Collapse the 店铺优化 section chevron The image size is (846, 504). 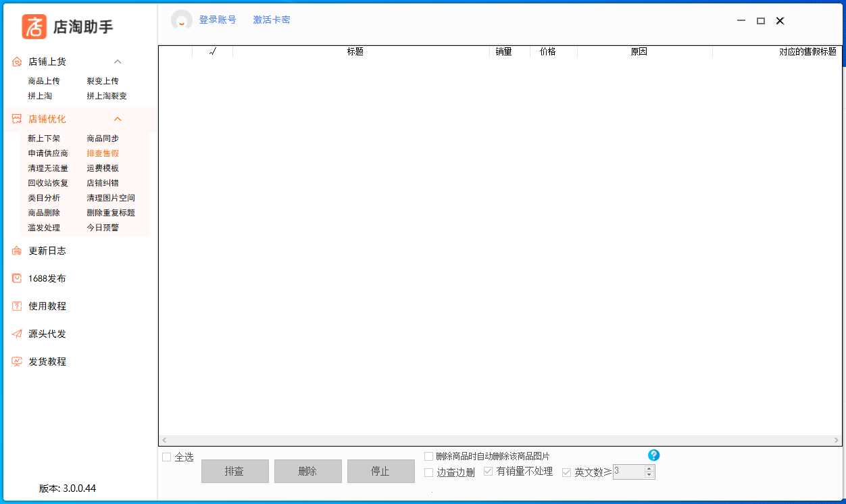(118, 119)
